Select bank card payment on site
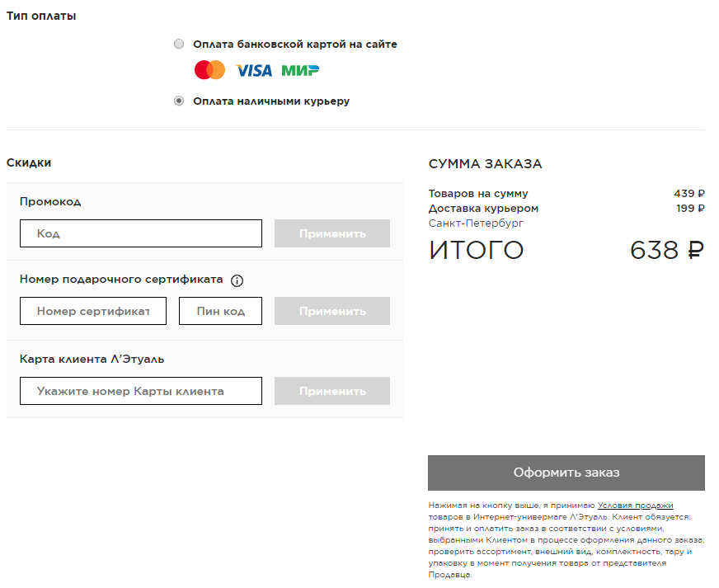This screenshot has width=719, height=588. 179,45
